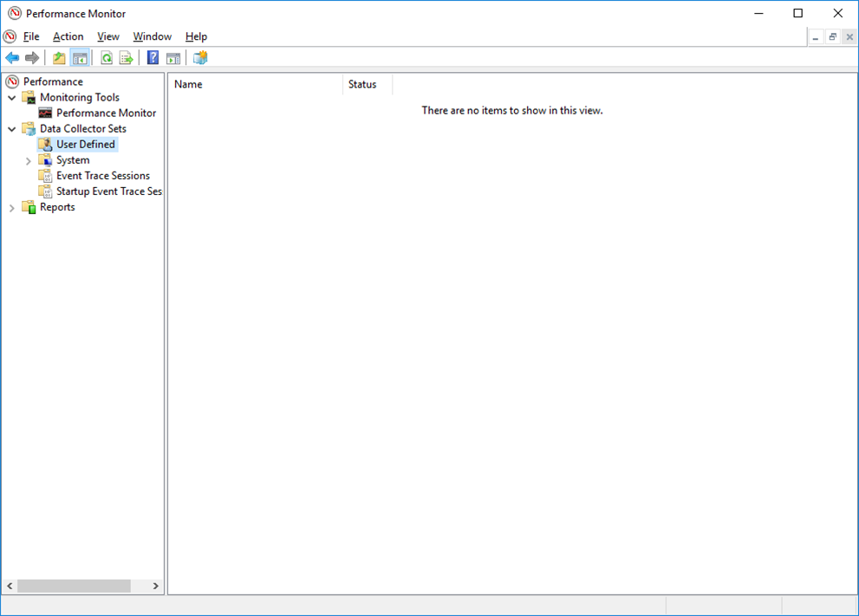Close the inner MDI console window
The height and width of the screenshot is (616, 859).
pyautogui.click(x=849, y=37)
